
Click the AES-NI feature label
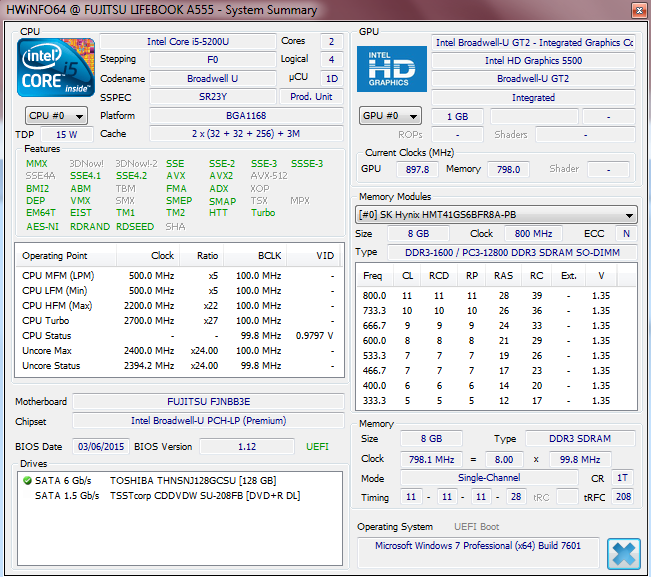(x=42, y=227)
